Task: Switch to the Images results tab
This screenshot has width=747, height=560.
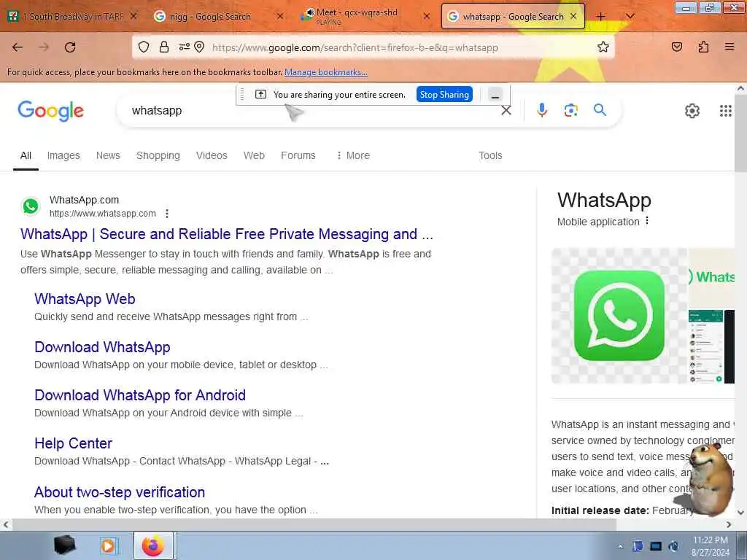Action: tap(63, 155)
